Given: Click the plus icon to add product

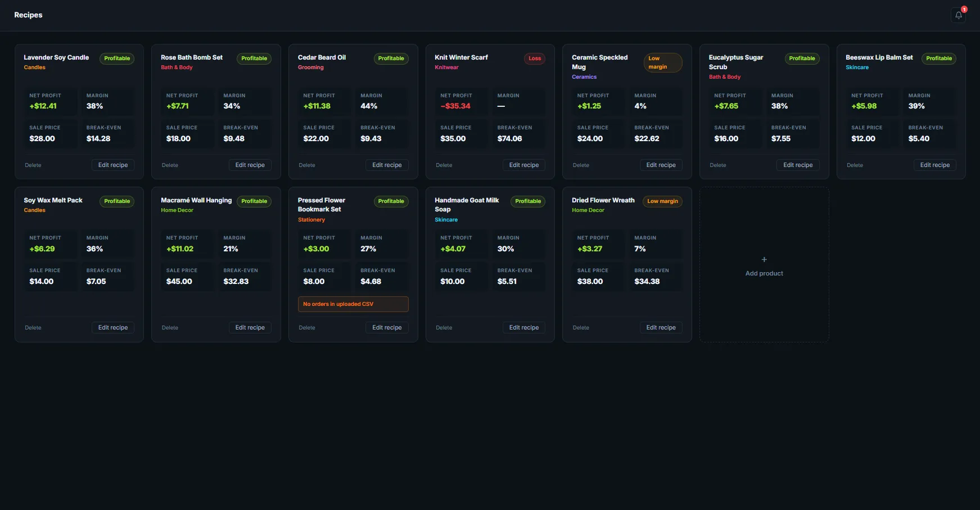Looking at the screenshot, I should click(x=764, y=260).
